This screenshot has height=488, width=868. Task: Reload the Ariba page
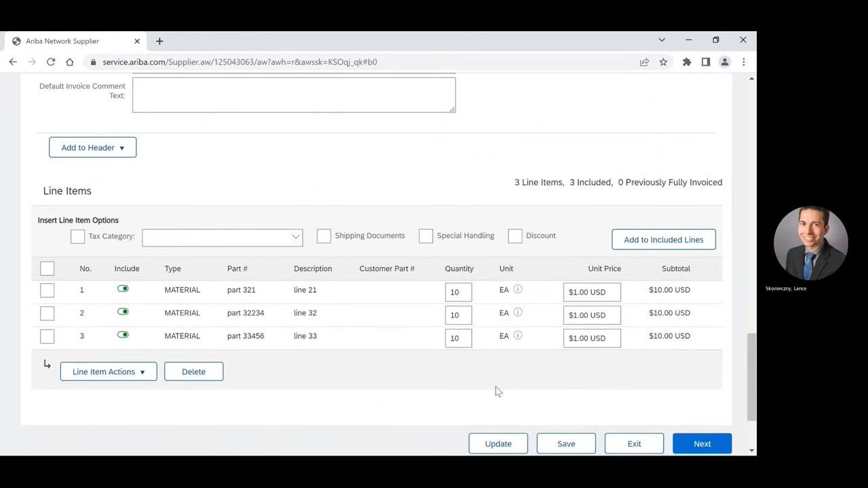coord(51,62)
